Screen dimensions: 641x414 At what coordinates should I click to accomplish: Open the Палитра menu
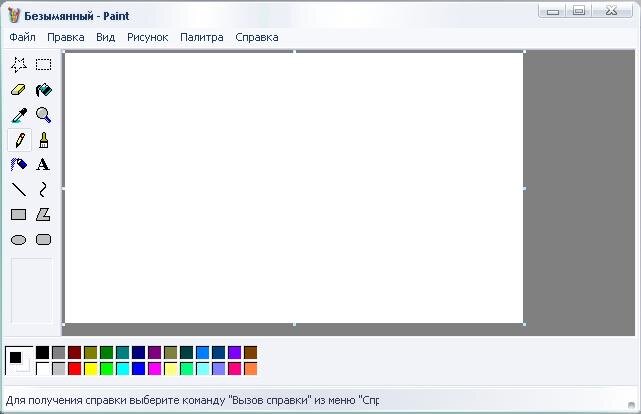[202, 37]
